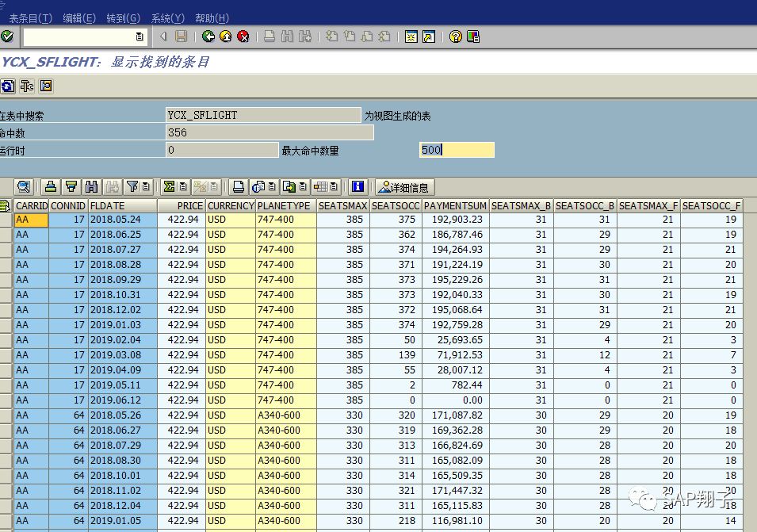Image resolution: width=757 pixels, height=532 pixels.
Task: Click the Total sigma icon
Action: (x=170, y=187)
